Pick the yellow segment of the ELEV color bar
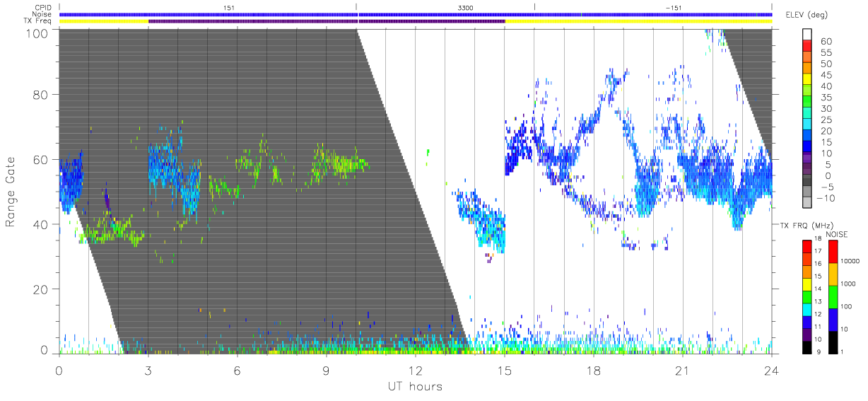This screenshot has height=401, width=868. tap(807, 80)
